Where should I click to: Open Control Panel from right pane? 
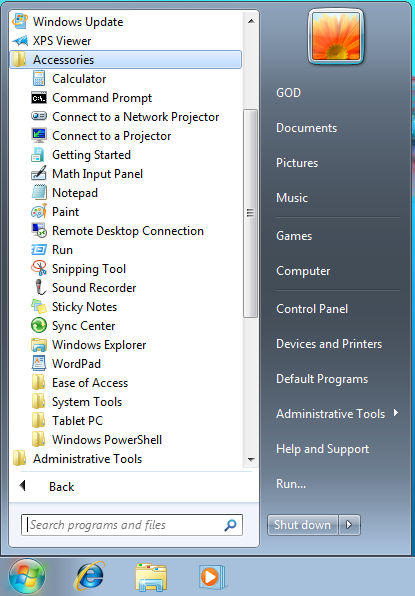coord(312,309)
